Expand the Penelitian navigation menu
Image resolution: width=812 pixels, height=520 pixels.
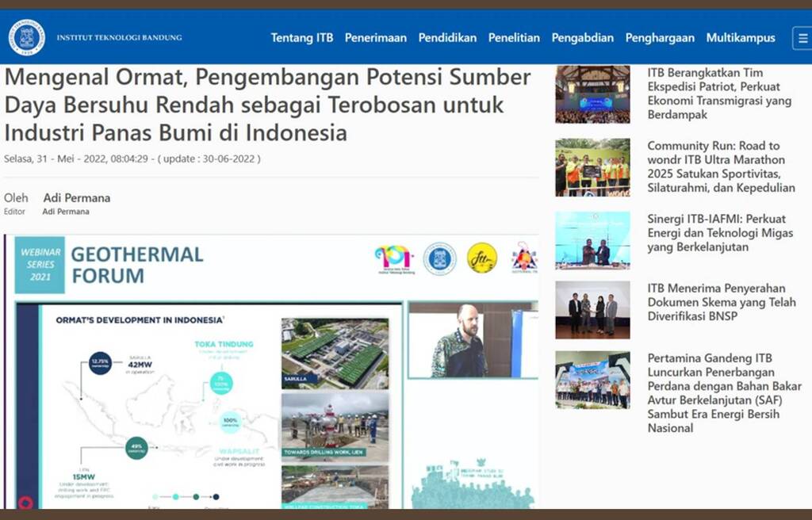[x=514, y=37]
